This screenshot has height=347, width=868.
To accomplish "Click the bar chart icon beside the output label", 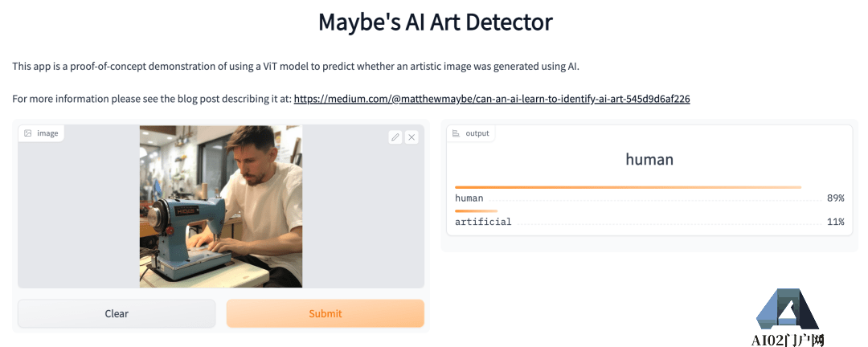I will 457,133.
